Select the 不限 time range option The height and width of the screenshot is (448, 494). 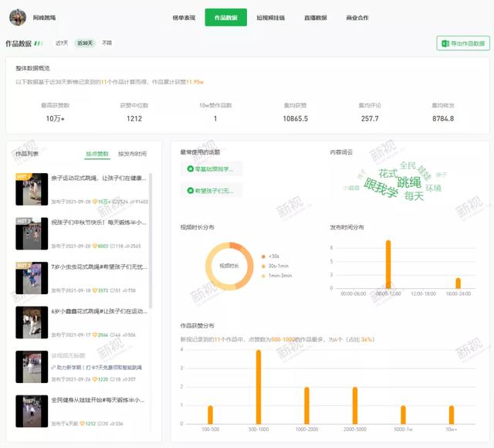point(107,43)
